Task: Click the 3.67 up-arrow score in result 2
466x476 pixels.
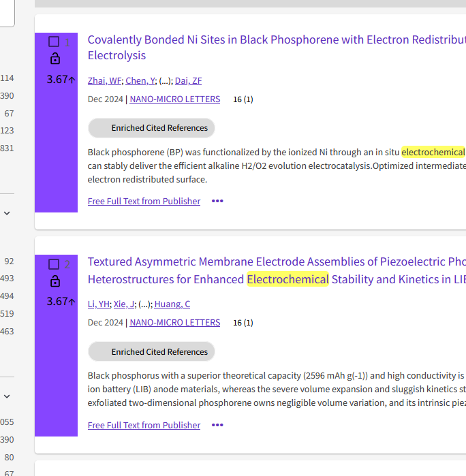Action: (x=61, y=301)
